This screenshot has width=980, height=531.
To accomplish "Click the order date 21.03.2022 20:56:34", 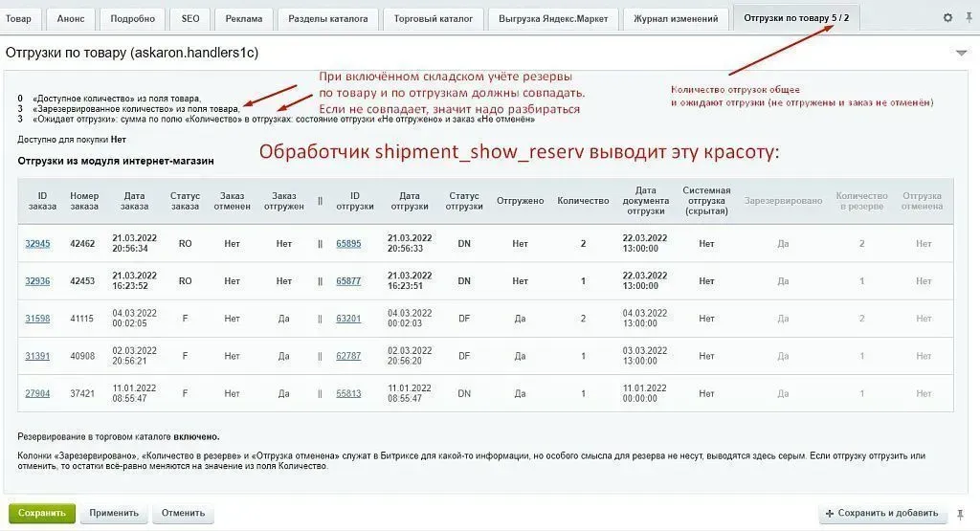I will (134, 244).
